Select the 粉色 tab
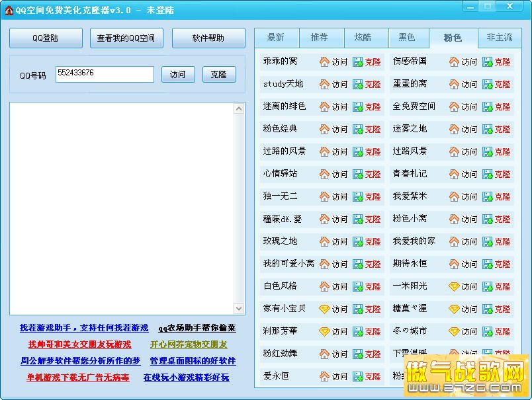This screenshot has height=400, width=532. 453,38
